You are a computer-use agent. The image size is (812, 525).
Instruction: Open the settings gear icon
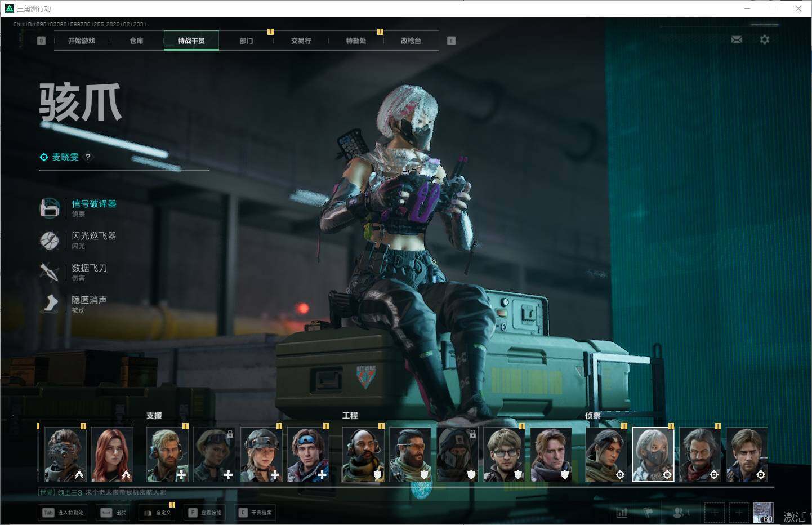pos(764,39)
